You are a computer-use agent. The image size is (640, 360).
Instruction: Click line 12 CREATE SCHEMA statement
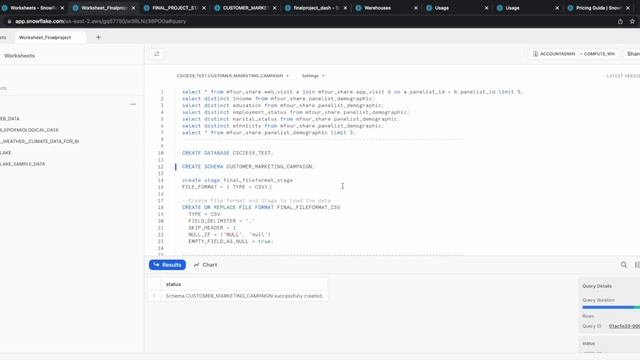[x=248, y=167]
